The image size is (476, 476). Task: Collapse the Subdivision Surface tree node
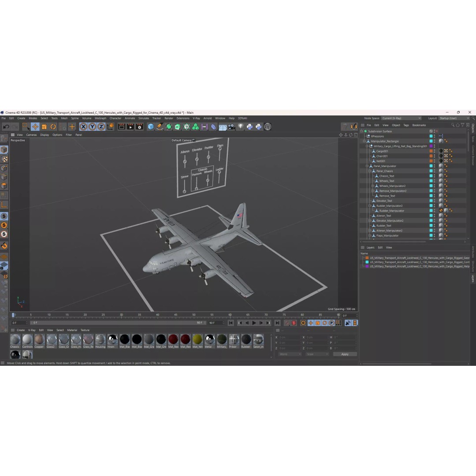click(x=361, y=131)
